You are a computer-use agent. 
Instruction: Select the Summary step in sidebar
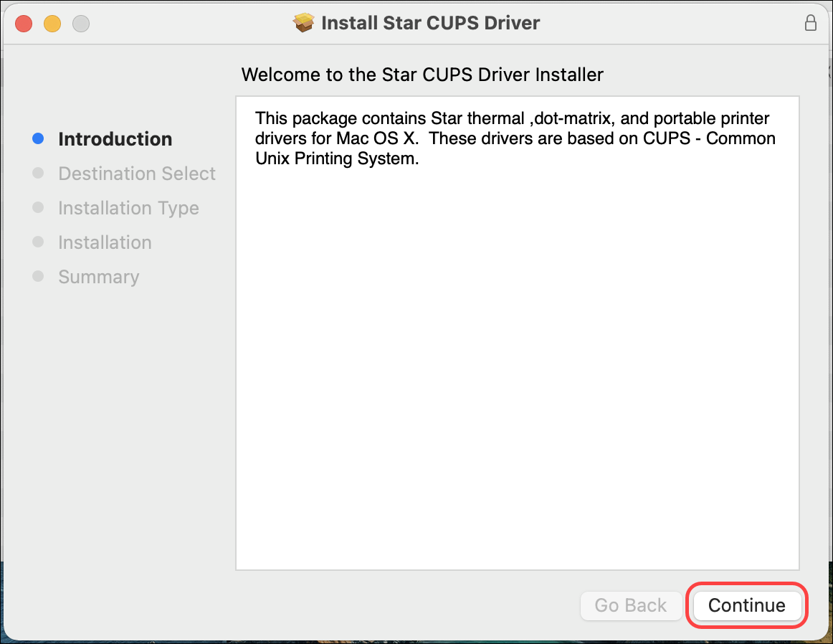click(x=99, y=277)
